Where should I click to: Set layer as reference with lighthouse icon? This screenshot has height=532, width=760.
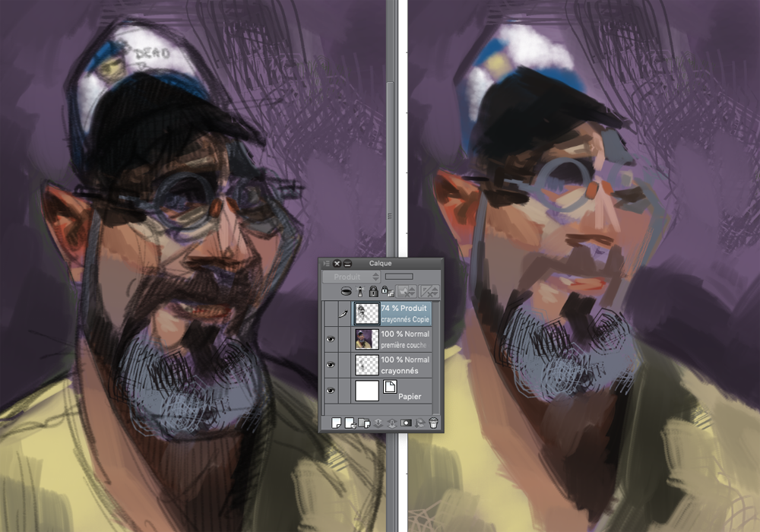(x=360, y=291)
